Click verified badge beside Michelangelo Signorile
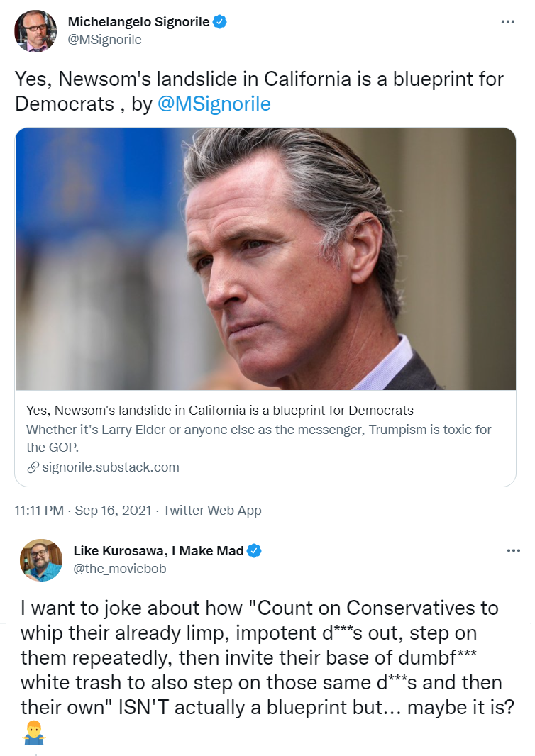 pos(221,22)
